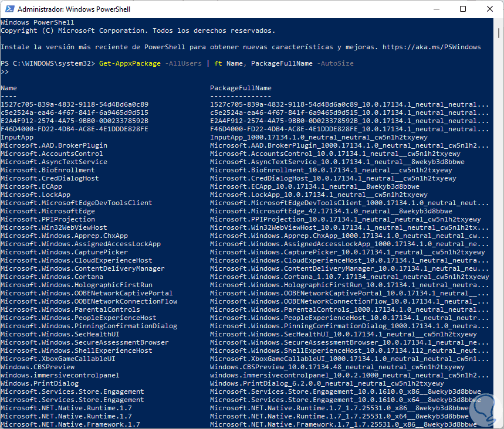Click the Windows.PrintDialog_6.2.0.0 full package name
Viewport: 504px width, 429px height.
point(327,384)
